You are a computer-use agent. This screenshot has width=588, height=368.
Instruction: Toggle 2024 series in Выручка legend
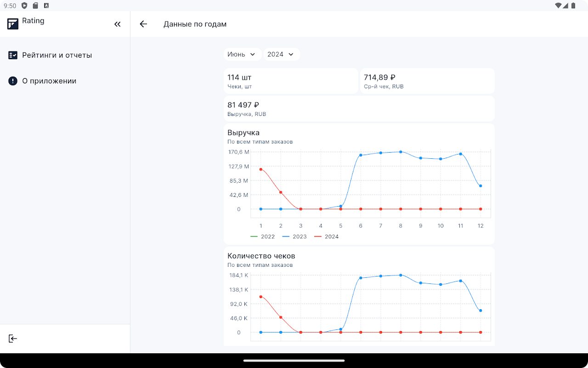point(326,236)
